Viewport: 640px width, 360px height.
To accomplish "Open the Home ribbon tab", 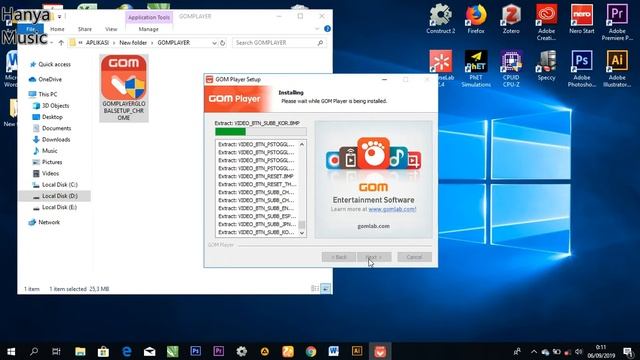I will click(x=57, y=29).
